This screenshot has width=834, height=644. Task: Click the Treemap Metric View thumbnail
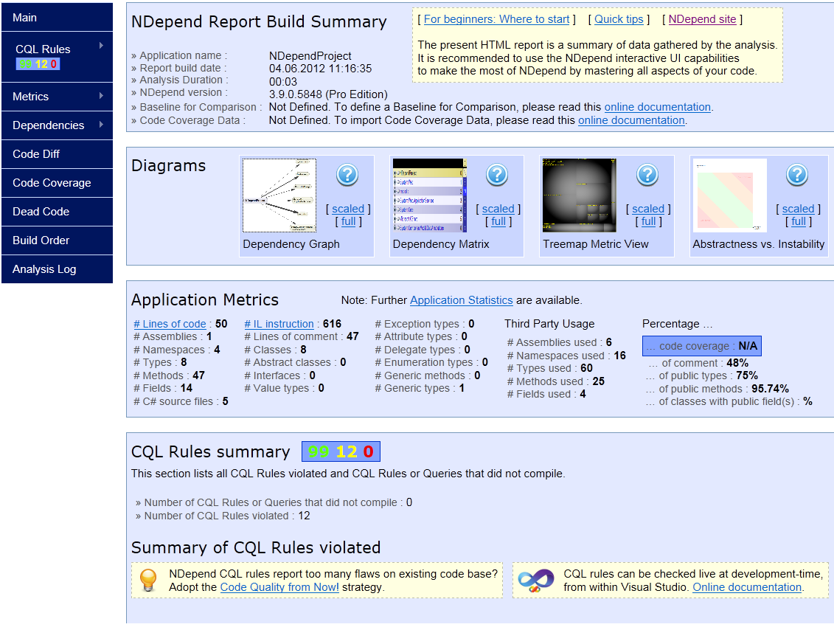point(580,195)
